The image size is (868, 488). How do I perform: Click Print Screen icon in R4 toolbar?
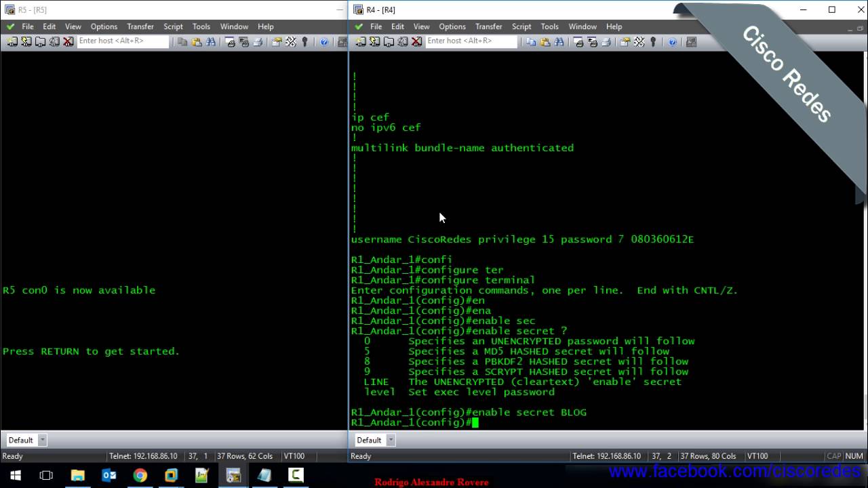578,41
